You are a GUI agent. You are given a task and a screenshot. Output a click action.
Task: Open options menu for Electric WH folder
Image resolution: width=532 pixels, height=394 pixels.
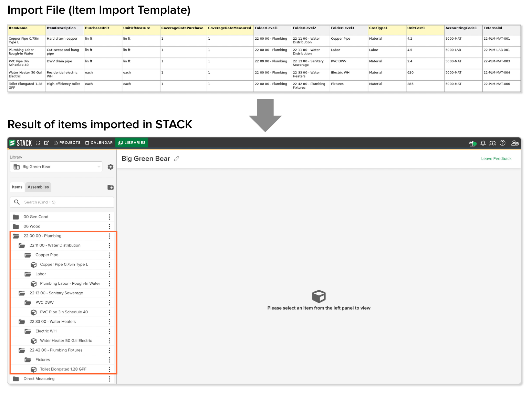coord(109,331)
